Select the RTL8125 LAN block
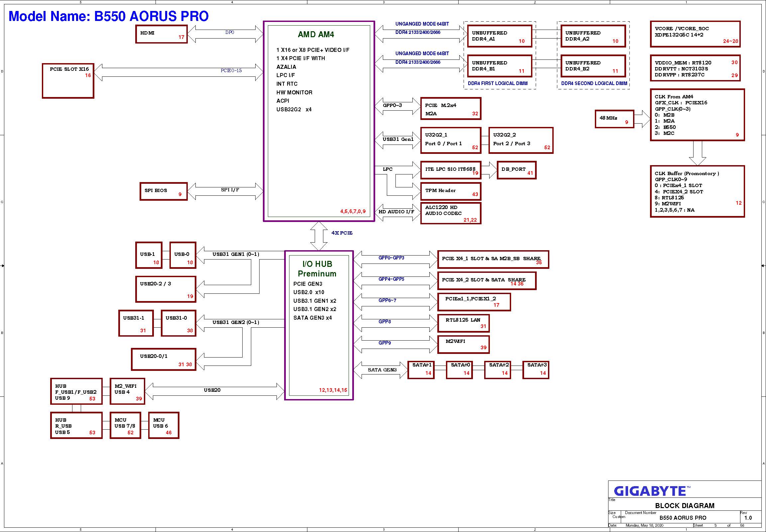This screenshot has height=532, width=766. click(x=463, y=323)
